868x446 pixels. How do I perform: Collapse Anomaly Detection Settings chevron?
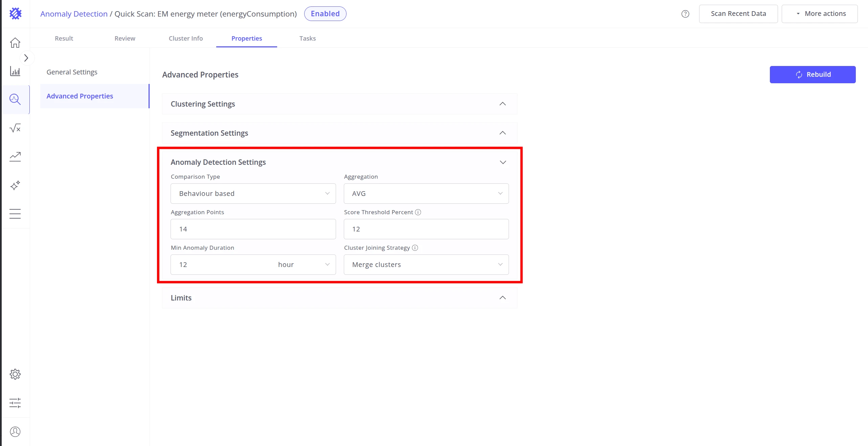pos(503,162)
